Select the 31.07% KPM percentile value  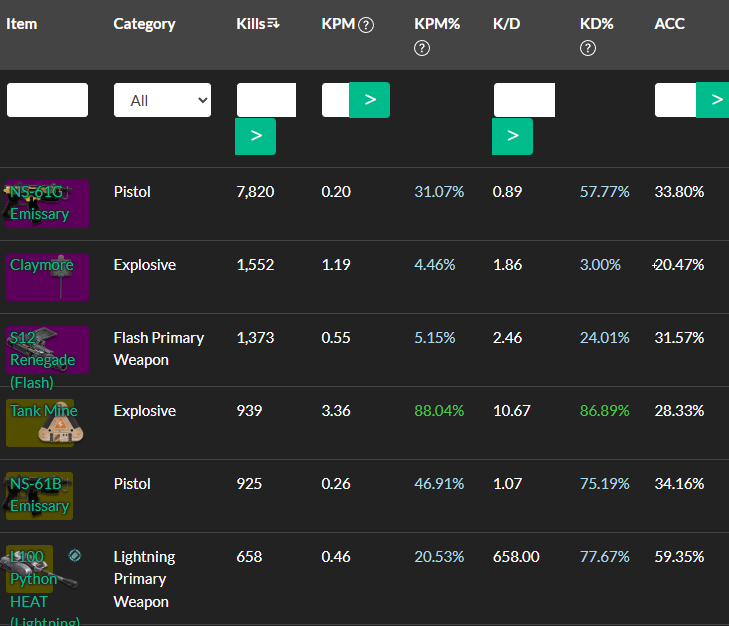coord(439,192)
